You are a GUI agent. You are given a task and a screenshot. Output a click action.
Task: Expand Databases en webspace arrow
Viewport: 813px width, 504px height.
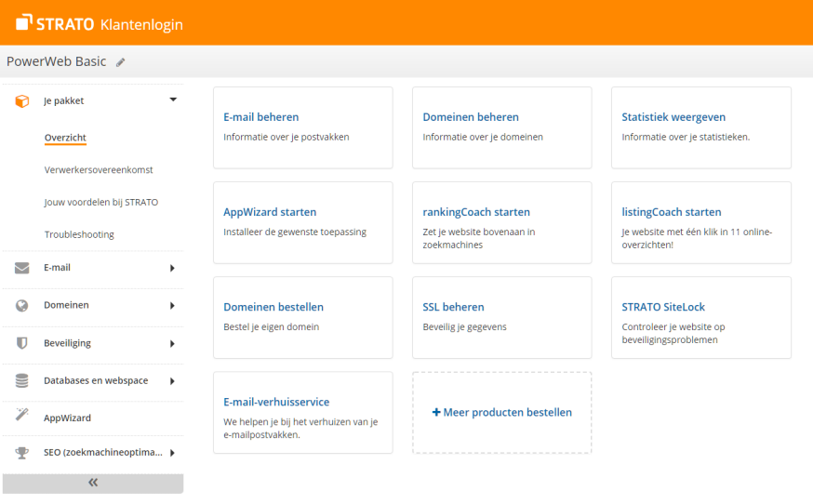point(172,381)
